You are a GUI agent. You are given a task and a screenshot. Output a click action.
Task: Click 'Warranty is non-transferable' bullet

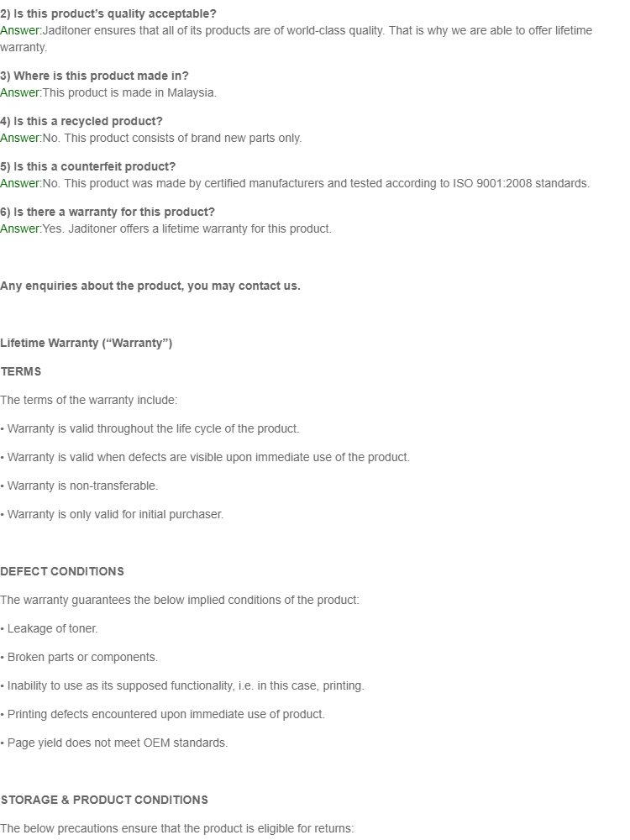click(79, 486)
